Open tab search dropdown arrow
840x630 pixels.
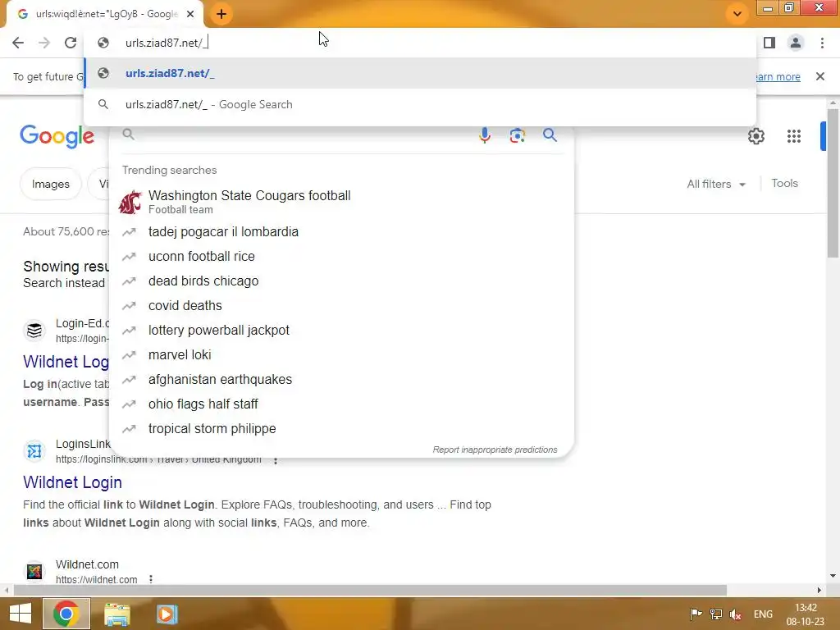tap(737, 14)
